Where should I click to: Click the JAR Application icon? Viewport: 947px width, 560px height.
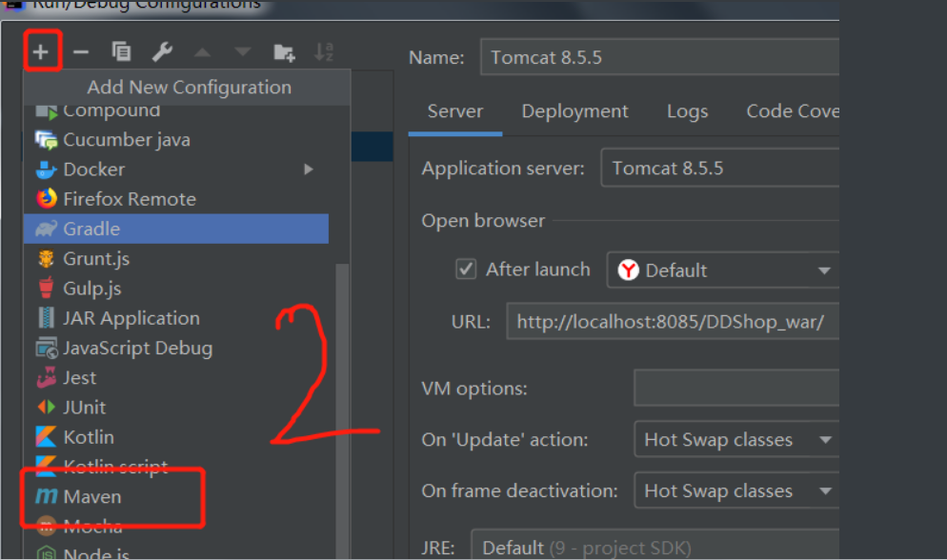[47, 317]
